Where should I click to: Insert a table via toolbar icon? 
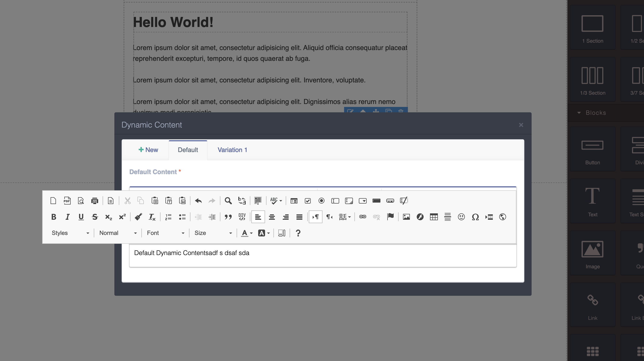[434, 217]
